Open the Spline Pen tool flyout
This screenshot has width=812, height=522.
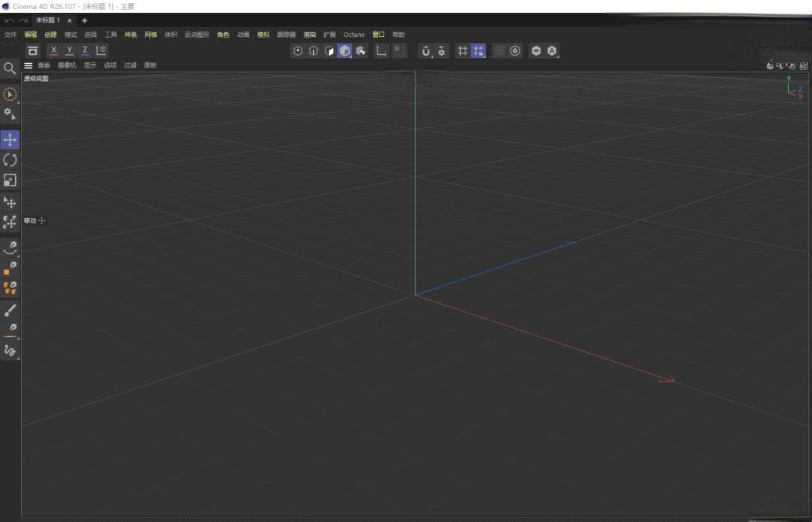pyautogui.click(x=10, y=248)
